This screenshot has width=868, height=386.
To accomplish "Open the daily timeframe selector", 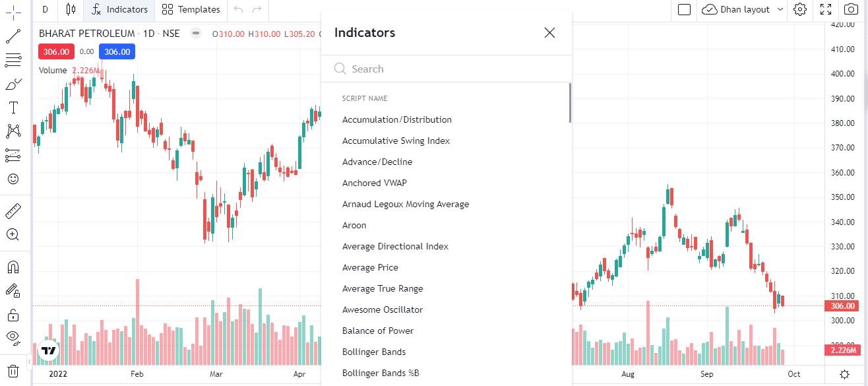I will tap(45, 9).
